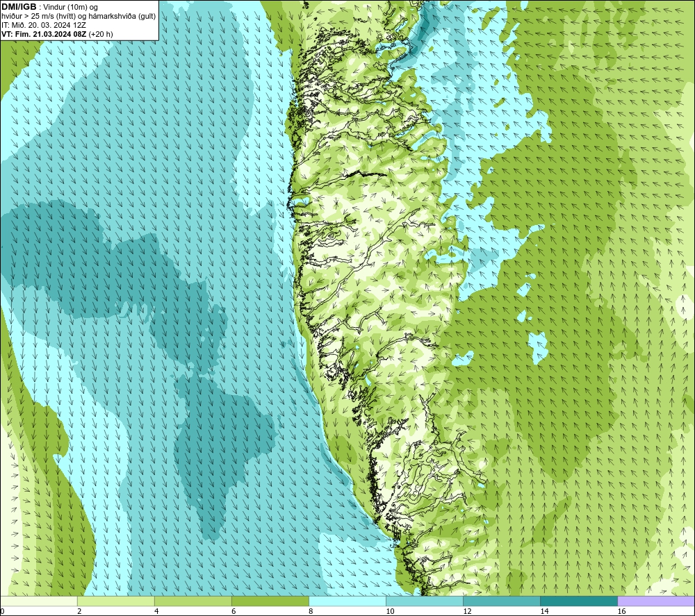Click the '(+20 h)' forecast offset text

point(101,34)
